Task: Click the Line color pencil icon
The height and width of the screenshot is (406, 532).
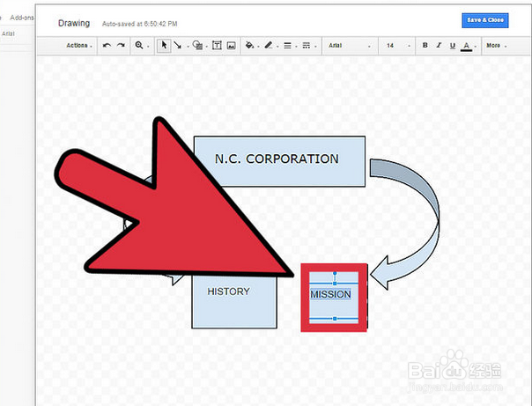Action: tap(269, 45)
